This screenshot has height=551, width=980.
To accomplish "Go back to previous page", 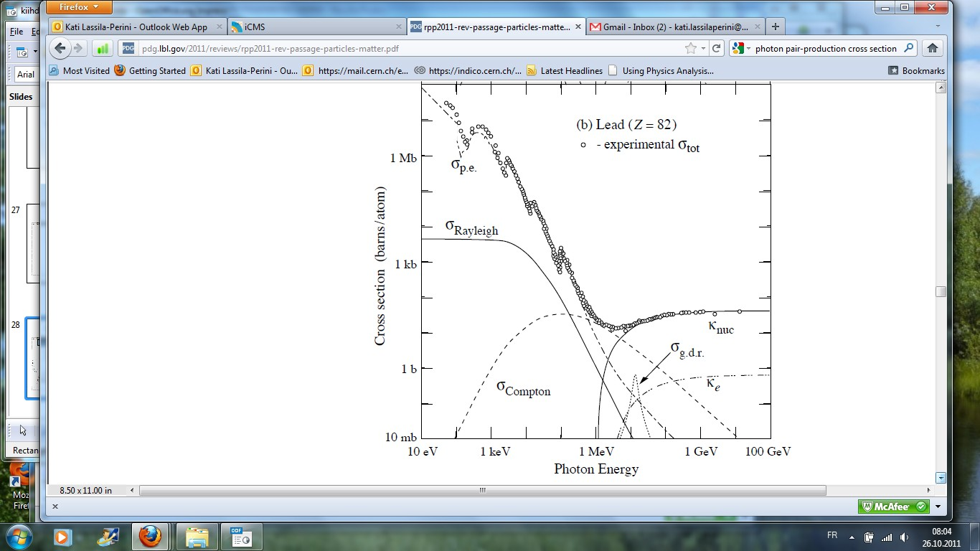I will point(60,48).
